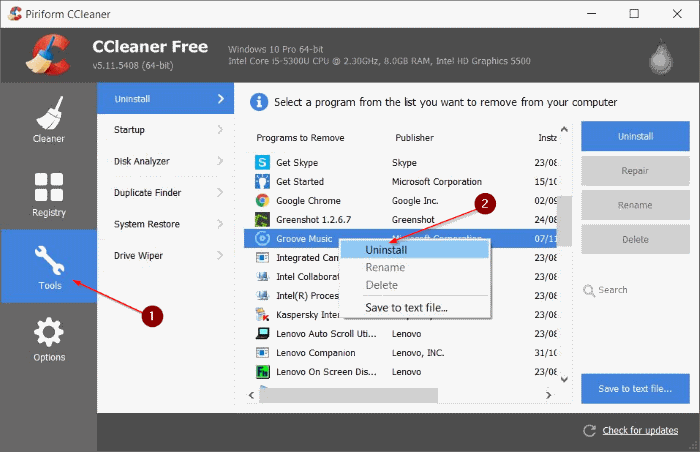700x452 pixels.
Task: Open the System Restore tab
Action: 166,224
